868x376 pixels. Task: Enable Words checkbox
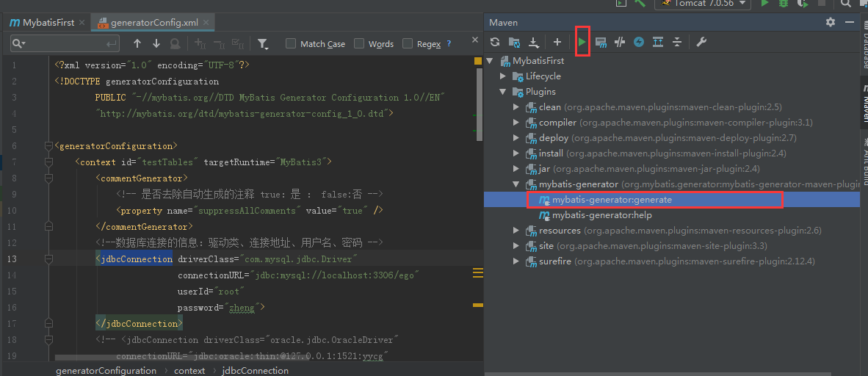click(359, 44)
